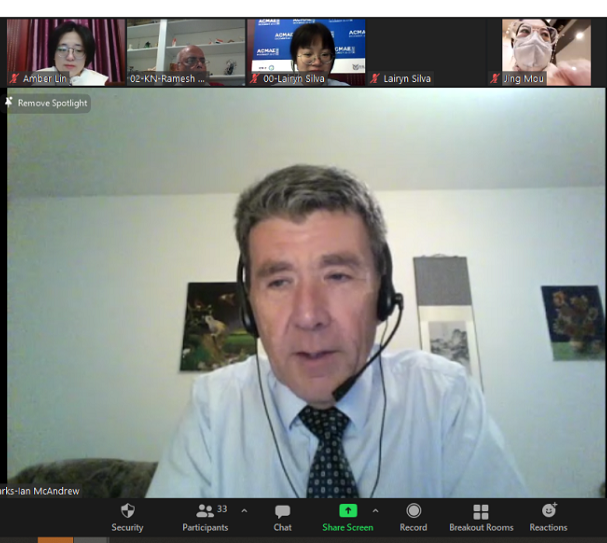
Task: Click the pin icon beside Remove Spotlight
Action: tap(10, 102)
